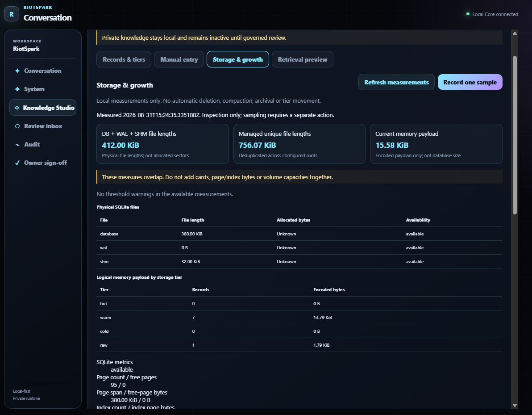
Task: Click the 380.00 KiB database file length
Action: [192, 234]
